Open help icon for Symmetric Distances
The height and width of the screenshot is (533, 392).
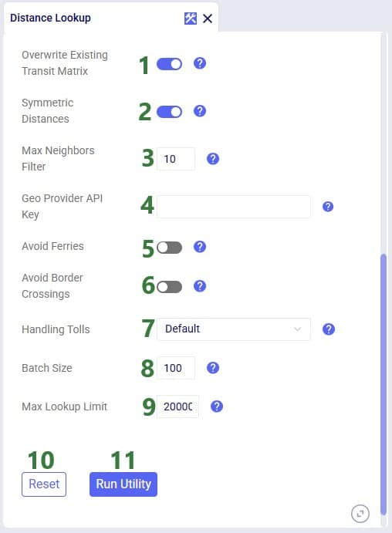(200, 111)
